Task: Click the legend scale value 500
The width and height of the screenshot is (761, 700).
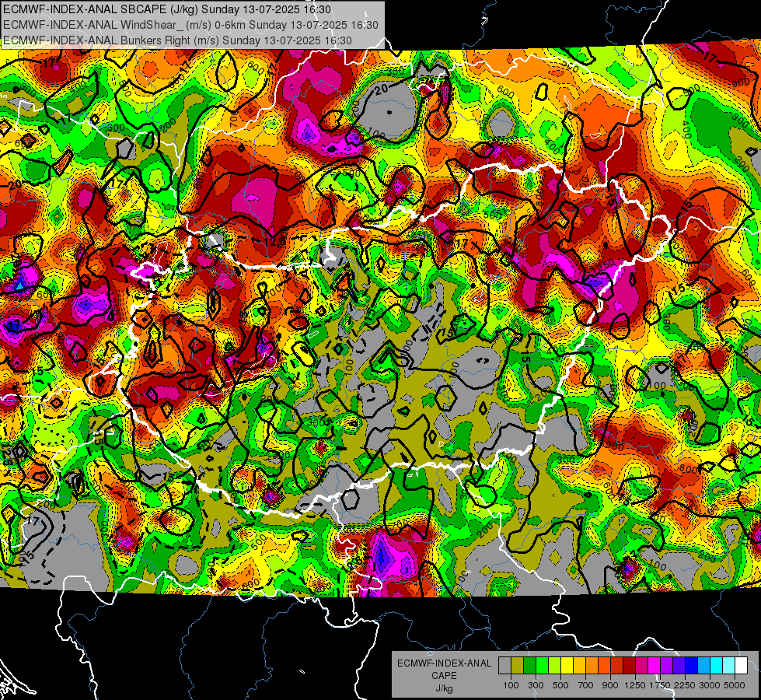Action: (560, 685)
